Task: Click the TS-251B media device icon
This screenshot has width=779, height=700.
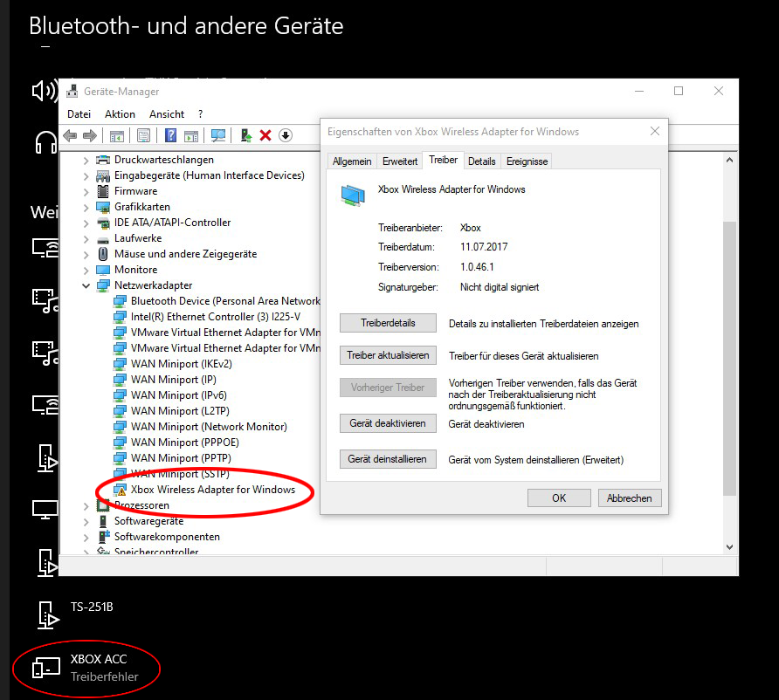Action: [x=48, y=614]
